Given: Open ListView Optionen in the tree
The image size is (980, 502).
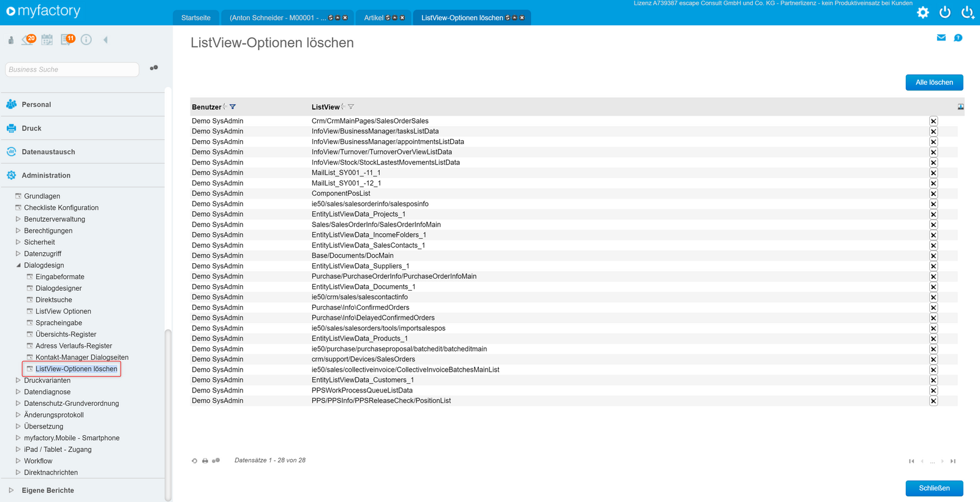Looking at the screenshot, I should point(63,312).
